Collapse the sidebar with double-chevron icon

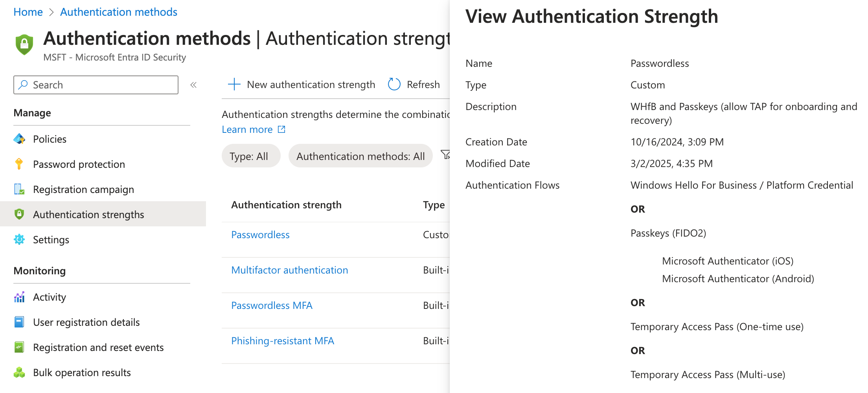click(193, 85)
